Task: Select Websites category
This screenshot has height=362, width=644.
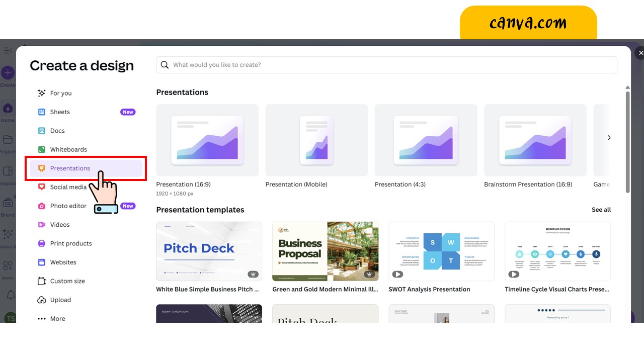Action: pyautogui.click(x=86, y=262)
